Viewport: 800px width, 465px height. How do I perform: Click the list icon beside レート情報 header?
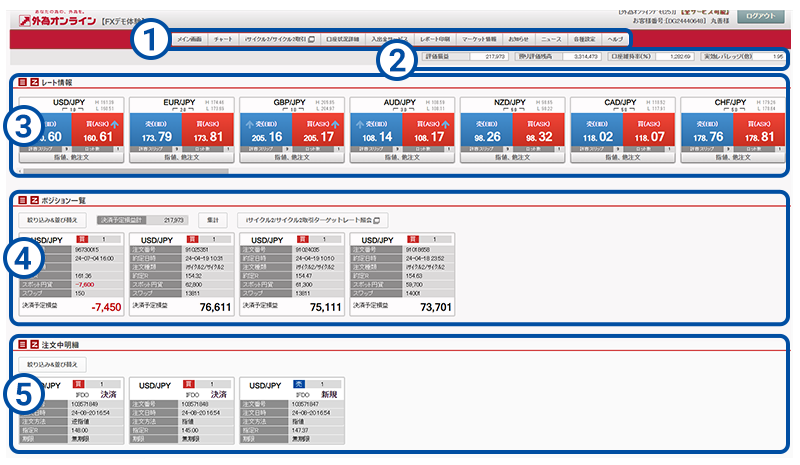(x=22, y=82)
